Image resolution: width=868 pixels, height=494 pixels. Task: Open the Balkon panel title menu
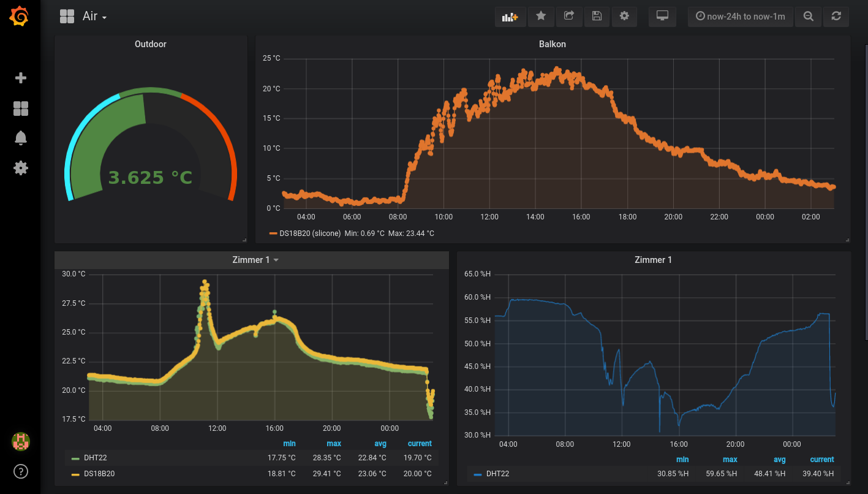(553, 44)
